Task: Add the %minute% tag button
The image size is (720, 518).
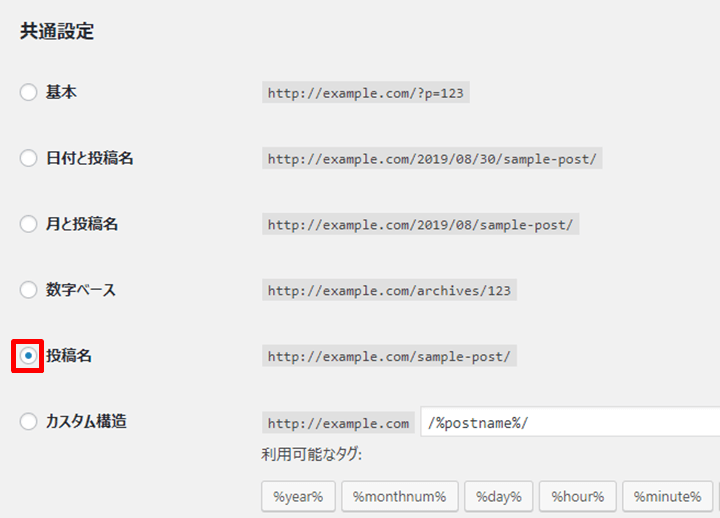Action: point(668,496)
